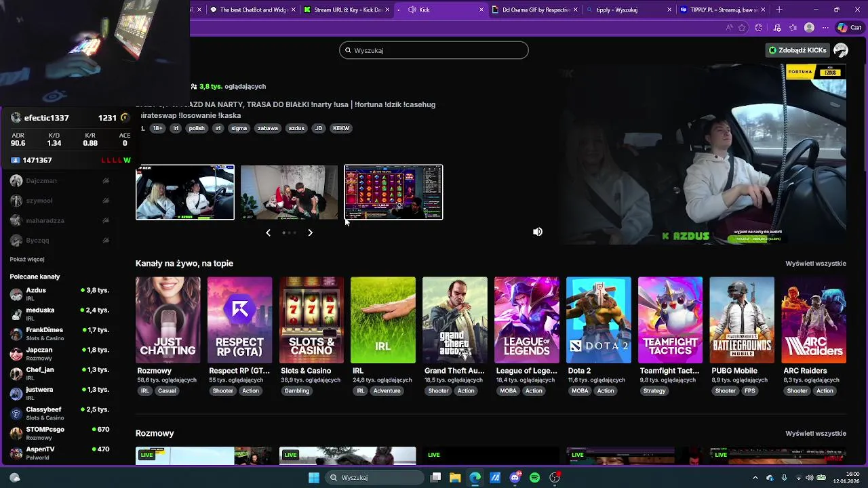Image resolution: width=868 pixels, height=488 pixels.
Task: Click the Kick user avatar in the header
Action: coord(841,50)
